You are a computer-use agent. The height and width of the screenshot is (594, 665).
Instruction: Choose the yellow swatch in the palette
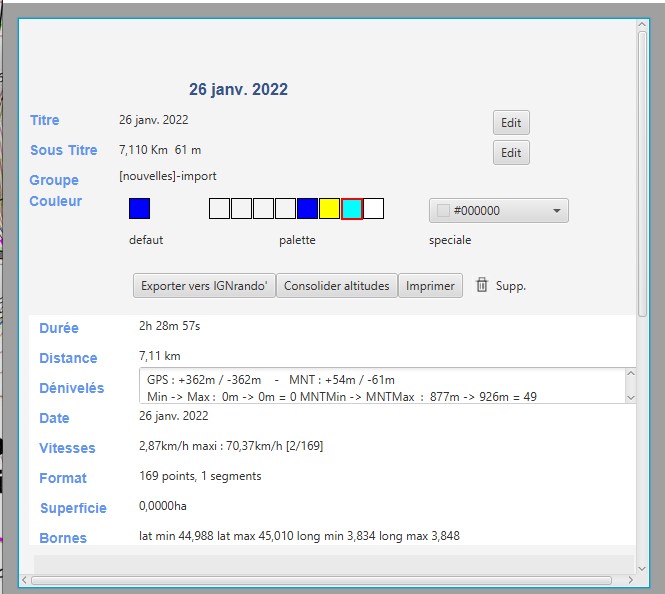[329, 209]
